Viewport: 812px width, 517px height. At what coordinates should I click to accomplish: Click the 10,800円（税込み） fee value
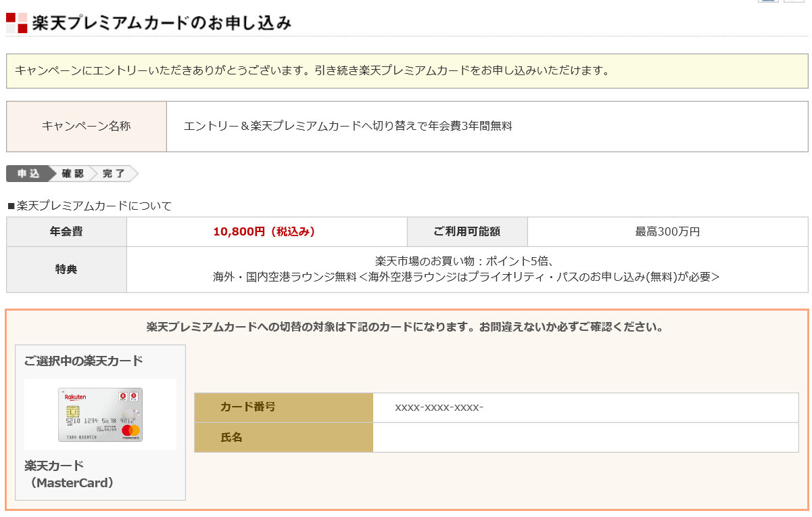[264, 231]
